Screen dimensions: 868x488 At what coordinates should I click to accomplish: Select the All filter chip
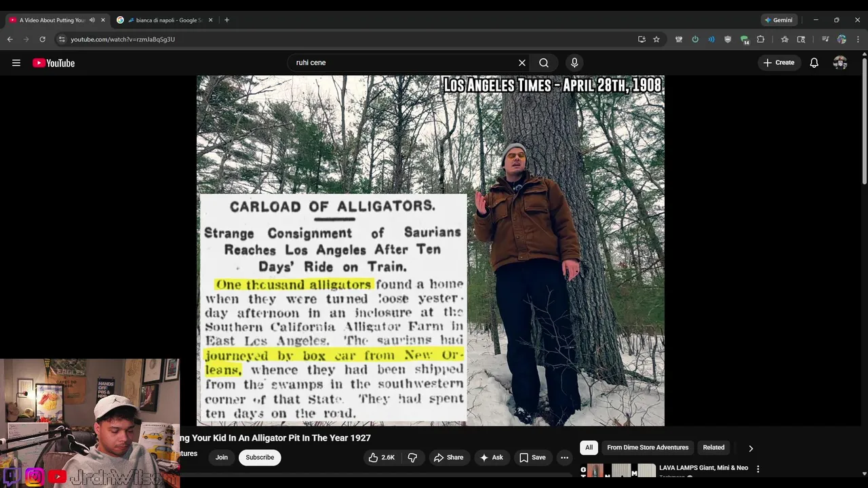(589, 447)
